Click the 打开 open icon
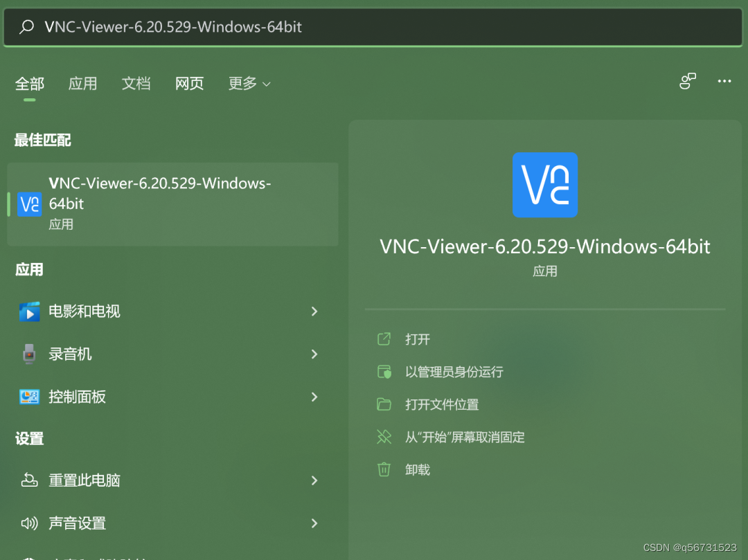Image resolution: width=748 pixels, height=560 pixels. point(384,339)
